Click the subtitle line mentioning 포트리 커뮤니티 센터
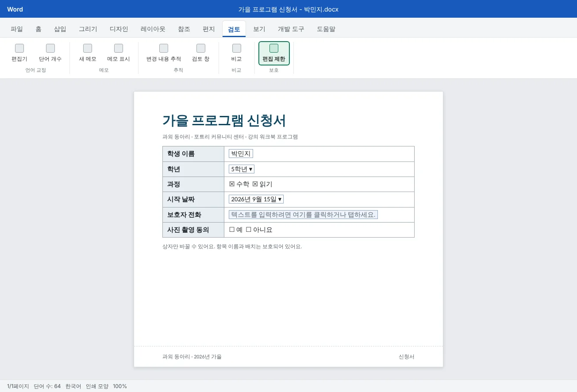The height and width of the screenshot is (392, 577). point(230,137)
